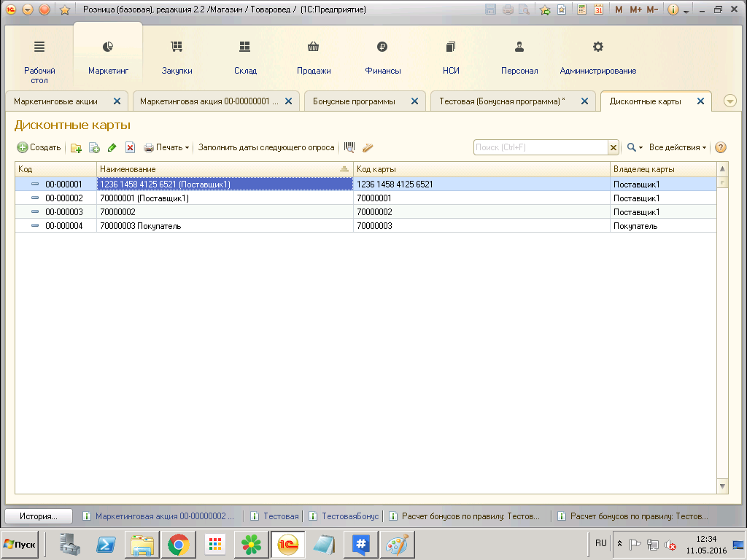The width and height of the screenshot is (747, 560).
Task: Close the Маркетинговые акции tab
Action: 117,101
